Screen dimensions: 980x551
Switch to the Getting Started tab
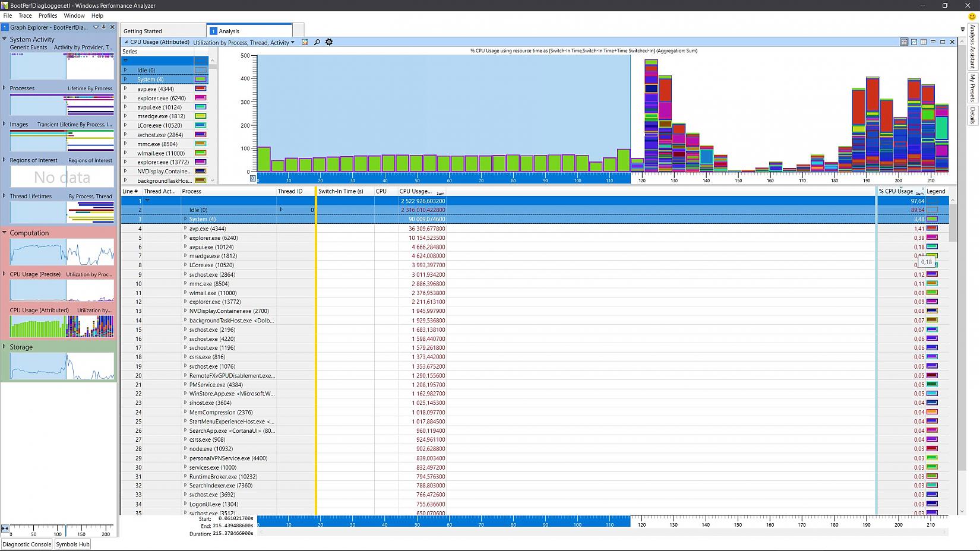143,31
